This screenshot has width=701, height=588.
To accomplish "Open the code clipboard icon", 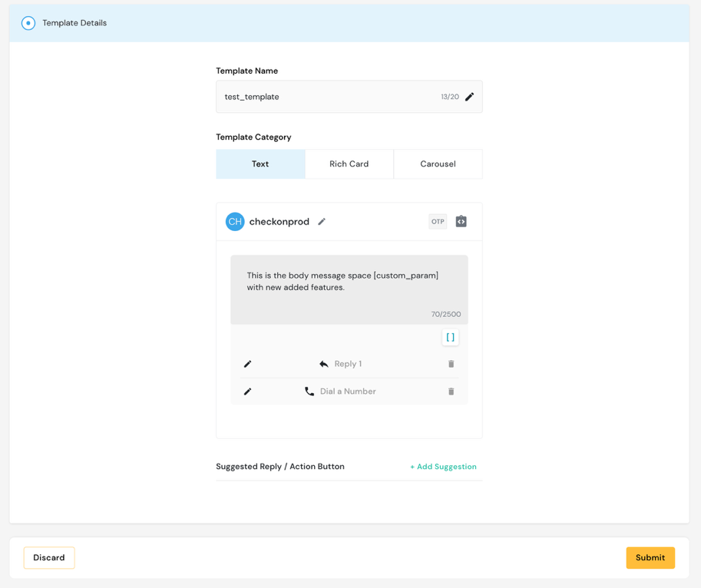I will tap(461, 222).
